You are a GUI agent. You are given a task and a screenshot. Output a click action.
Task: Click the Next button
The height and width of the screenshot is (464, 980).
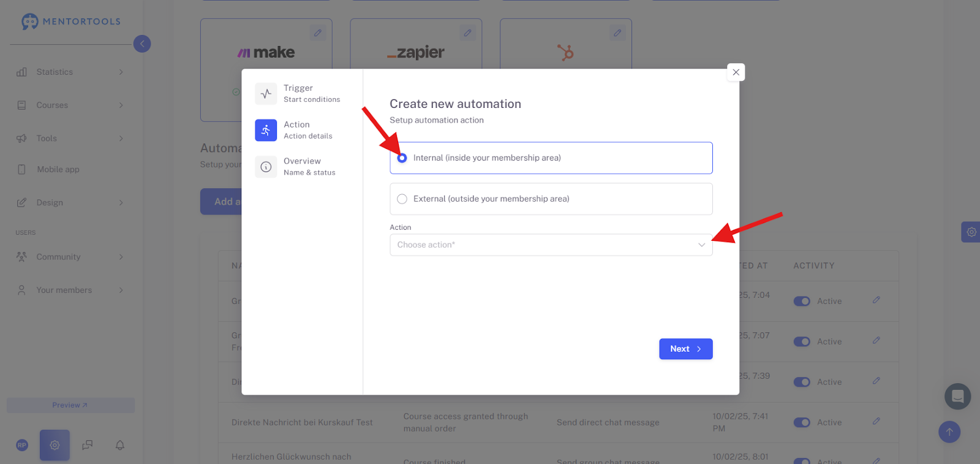click(x=685, y=349)
